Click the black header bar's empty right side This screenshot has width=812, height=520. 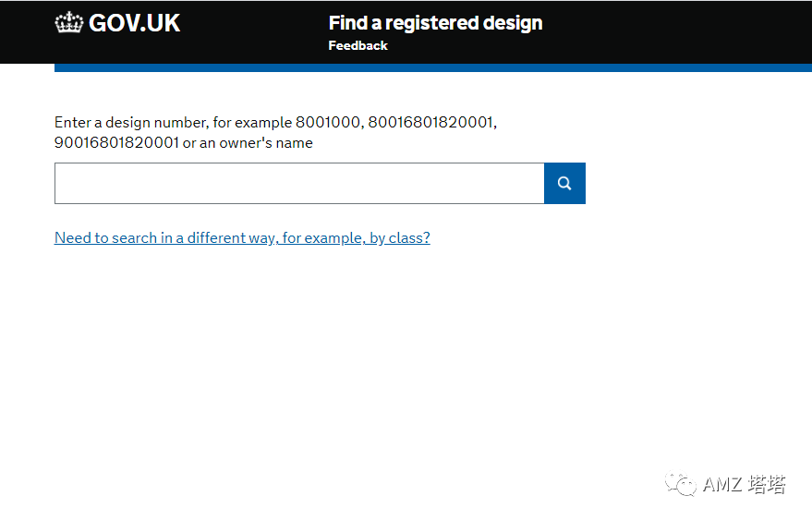(684, 31)
